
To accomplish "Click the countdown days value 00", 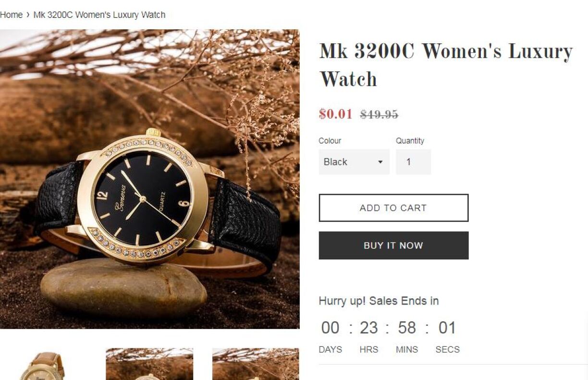I will pyautogui.click(x=330, y=328).
